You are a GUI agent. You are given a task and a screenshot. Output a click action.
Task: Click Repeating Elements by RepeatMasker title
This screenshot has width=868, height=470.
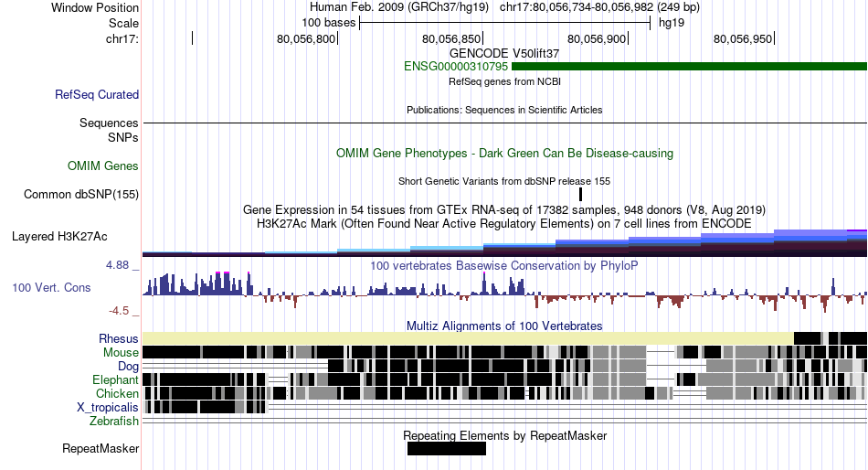(x=504, y=435)
